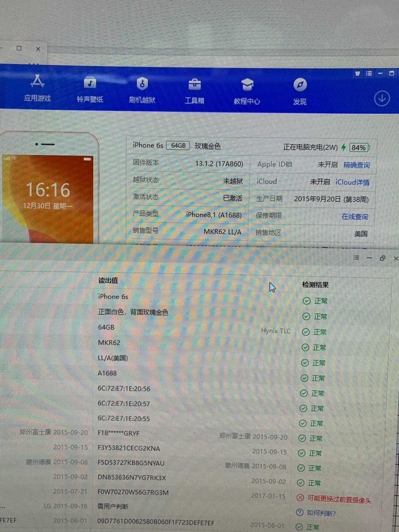
Task: Select the 正面白色，背面玫瑰金色 row value
Action: [133, 312]
